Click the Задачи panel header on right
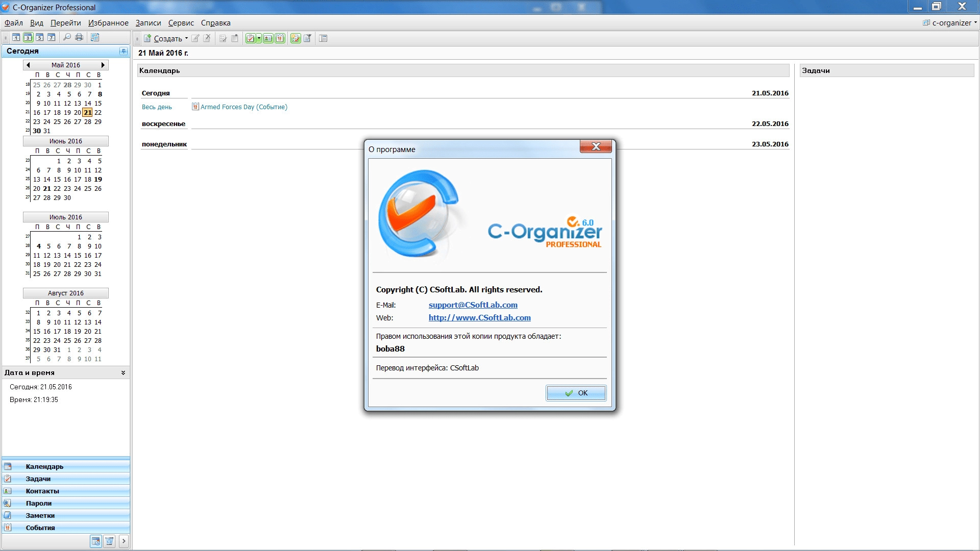980x551 pixels. click(x=887, y=70)
